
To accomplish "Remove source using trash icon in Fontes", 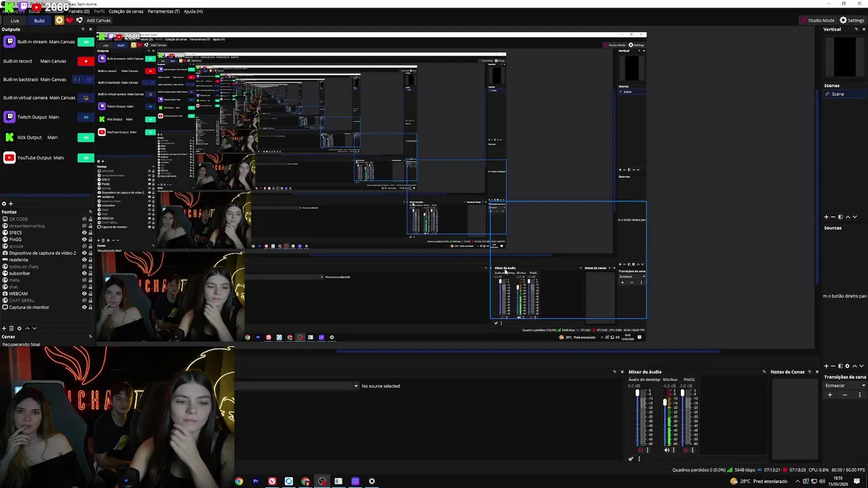I will click(x=12, y=328).
